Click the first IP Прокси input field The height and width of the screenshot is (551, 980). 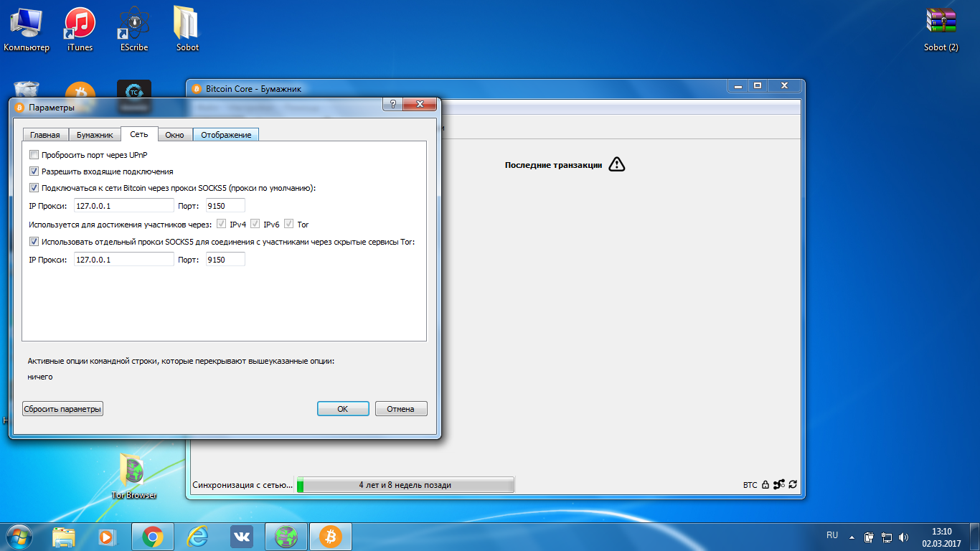coord(123,206)
